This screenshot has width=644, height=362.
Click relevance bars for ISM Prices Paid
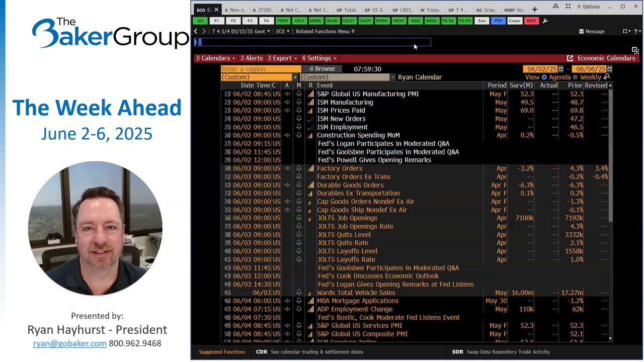[310, 111]
